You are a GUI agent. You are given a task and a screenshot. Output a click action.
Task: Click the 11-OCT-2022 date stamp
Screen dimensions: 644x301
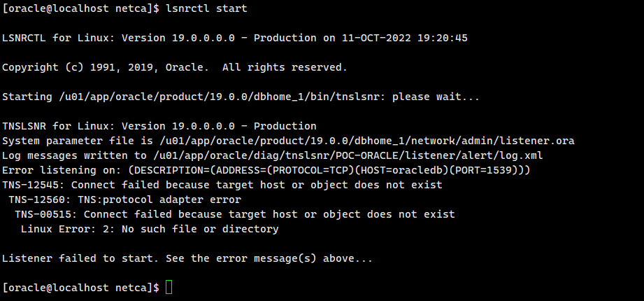377,38
